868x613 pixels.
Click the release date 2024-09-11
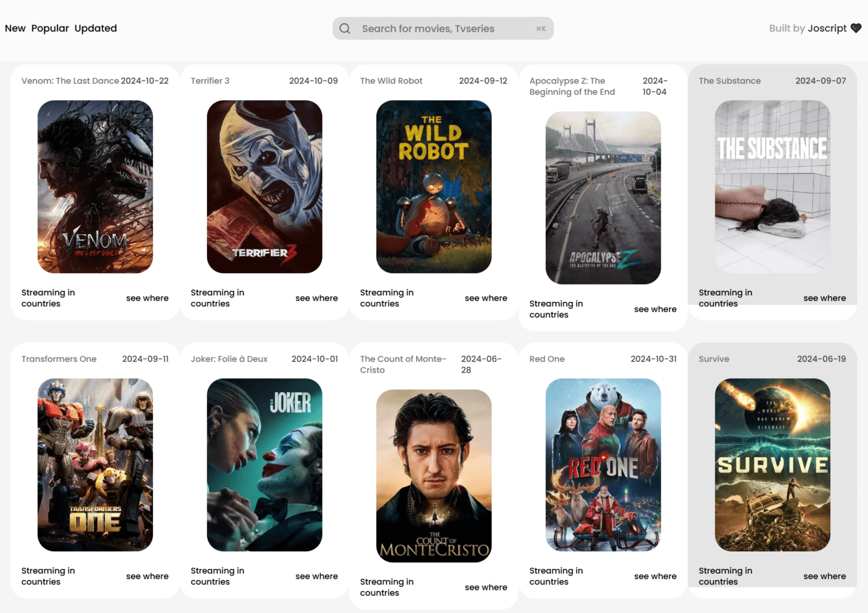145,359
